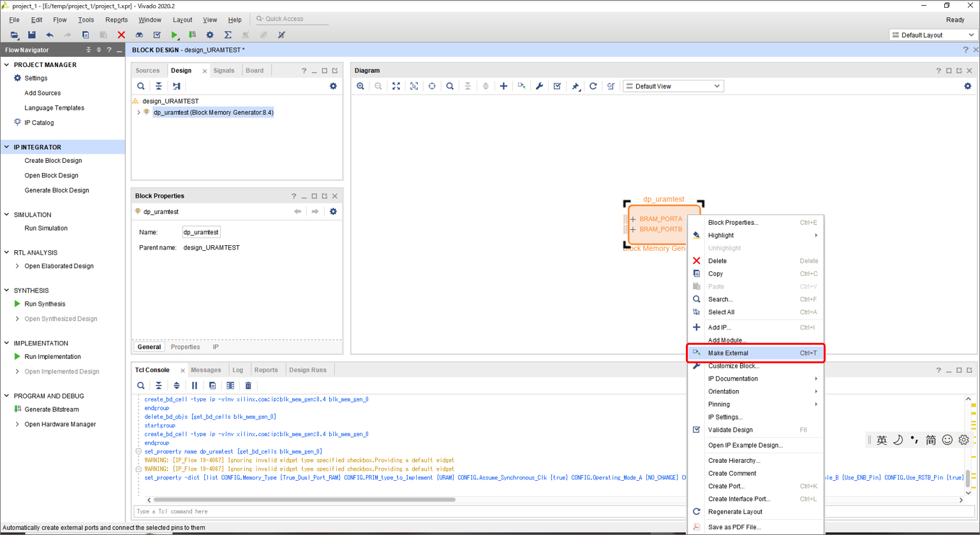Click the pin icon in the Diagram toolbar
980x535 pixels.
[575, 86]
